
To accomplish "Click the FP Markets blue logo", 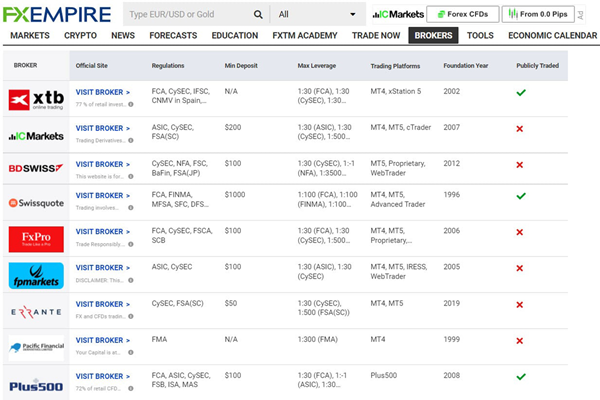I will (x=35, y=275).
